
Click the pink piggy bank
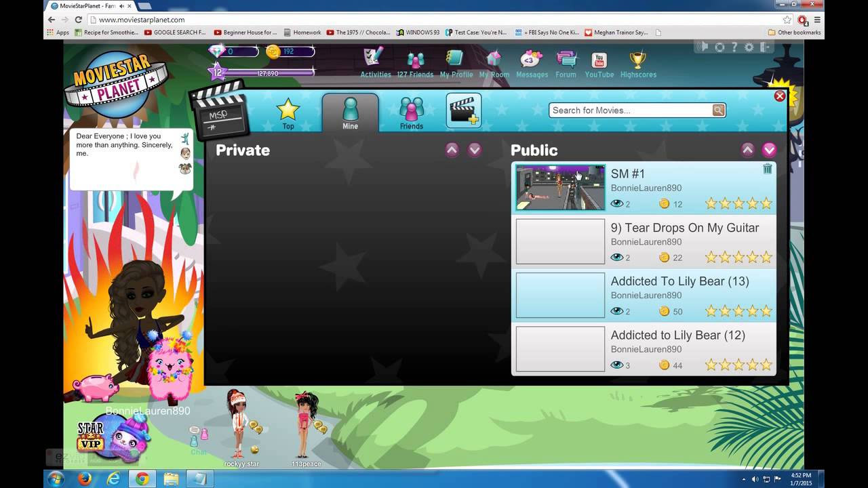pos(95,388)
